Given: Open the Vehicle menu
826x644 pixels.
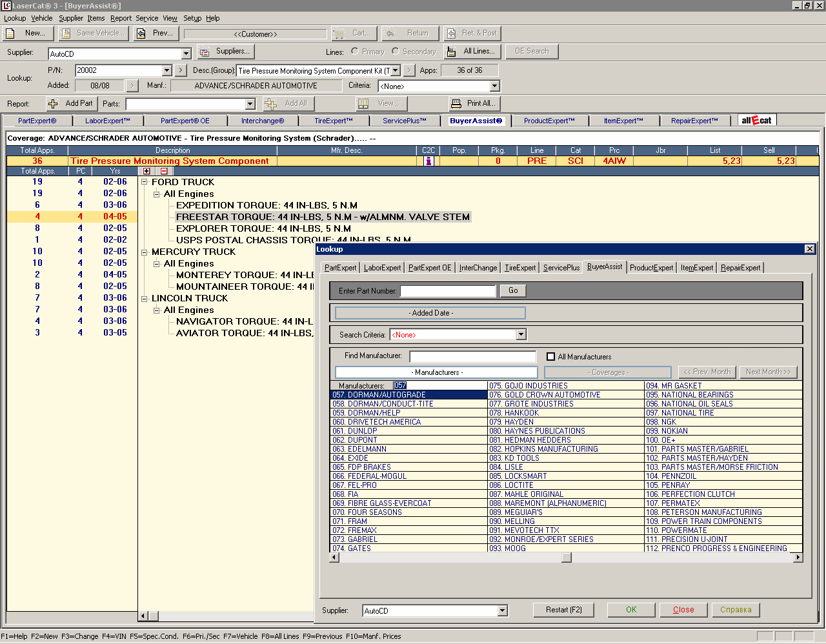Looking at the screenshot, I should [x=42, y=18].
